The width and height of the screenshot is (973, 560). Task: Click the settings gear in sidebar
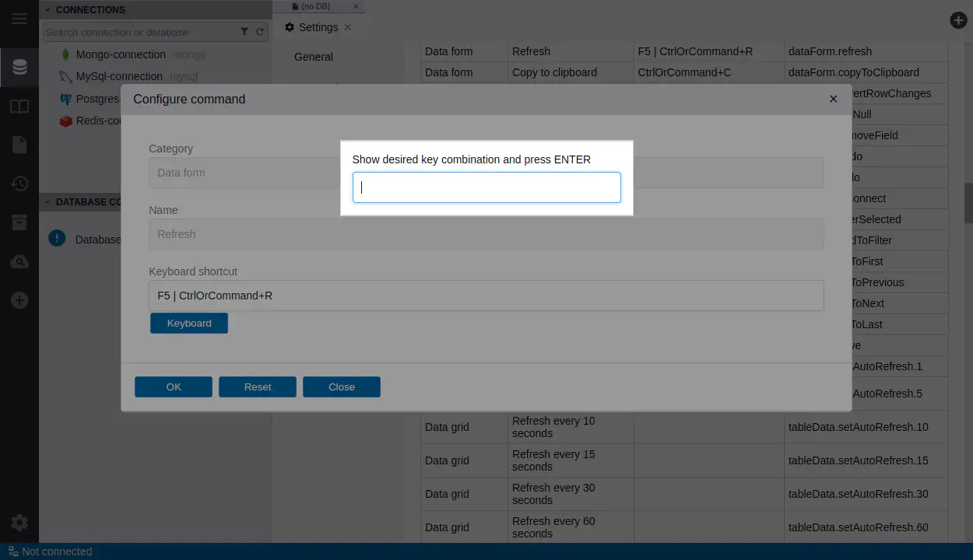pyautogui.click(x=19, y=523)
